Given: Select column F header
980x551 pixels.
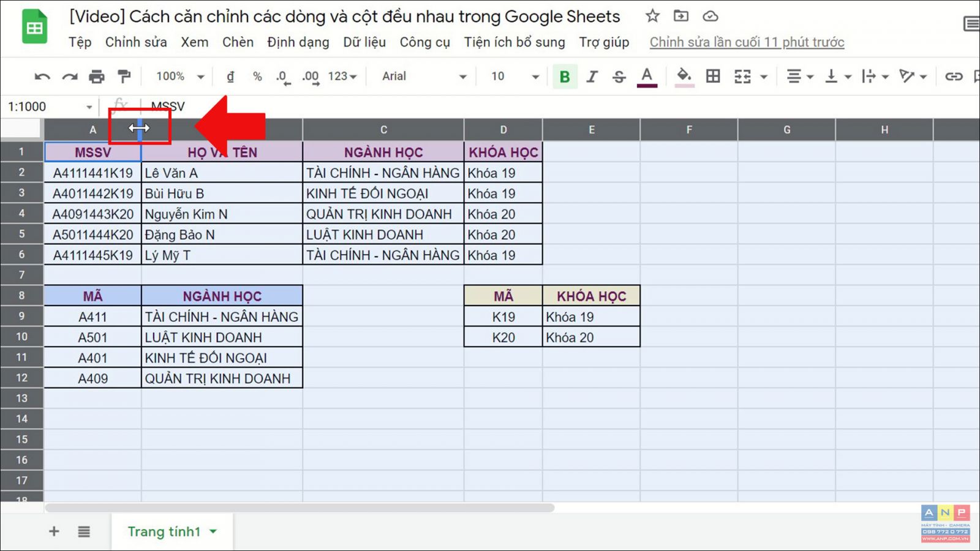Looking at the screenshot, I should tap(689, 130).
